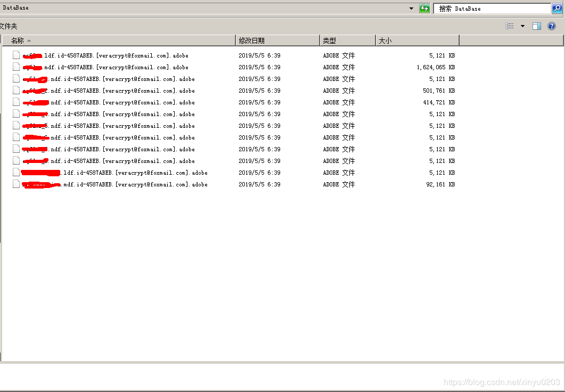Image resolution: width=565 pixels, height=392 pixels.
Task: Click the 501,761 KB size value
Action: click(x=439, y=91)
